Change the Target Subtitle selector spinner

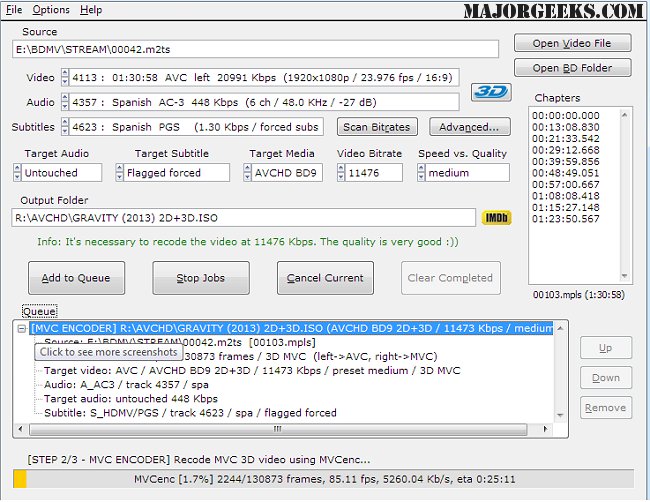click(x=119, y=172)
